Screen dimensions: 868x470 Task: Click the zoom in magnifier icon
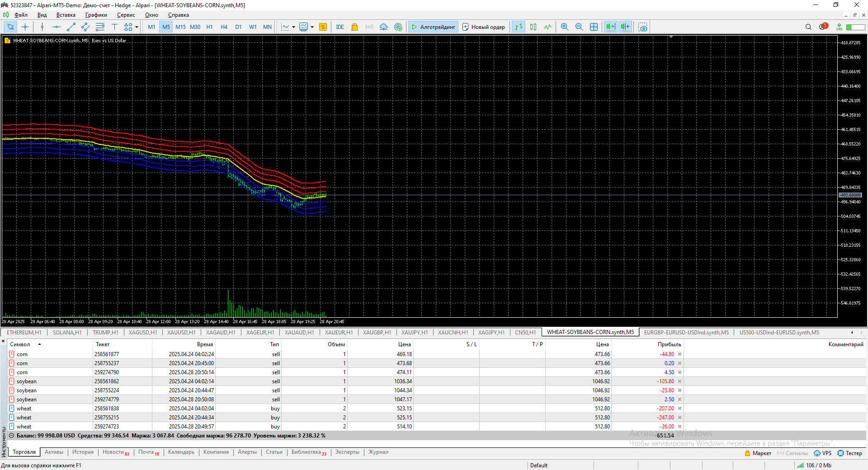565,27
